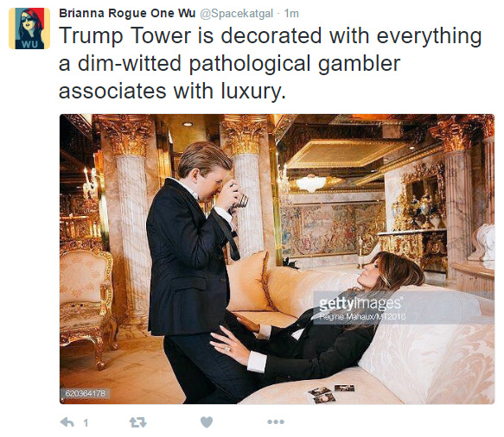
Task: Open the @Spacekatgal handle link
Action: click(237, 14)
